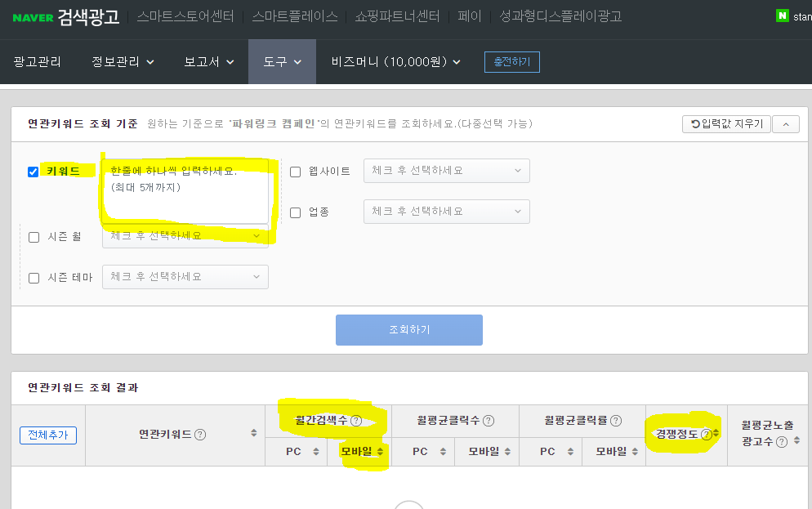Enable the 웹사이트 checkbox
The height and width of the screenshot is (509, 812).
(x=296, y=170)
